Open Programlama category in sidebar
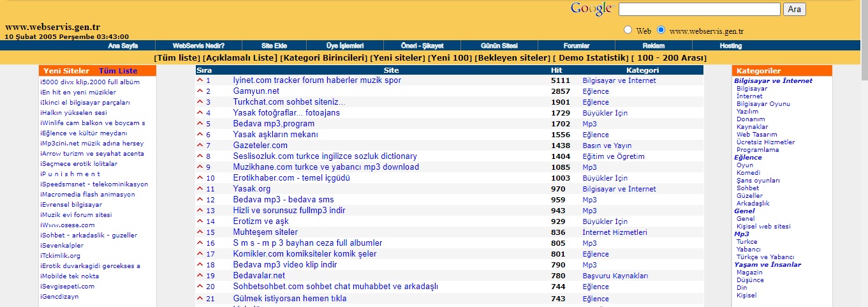The width and height of the screenshot is (868, 307). 758,150
